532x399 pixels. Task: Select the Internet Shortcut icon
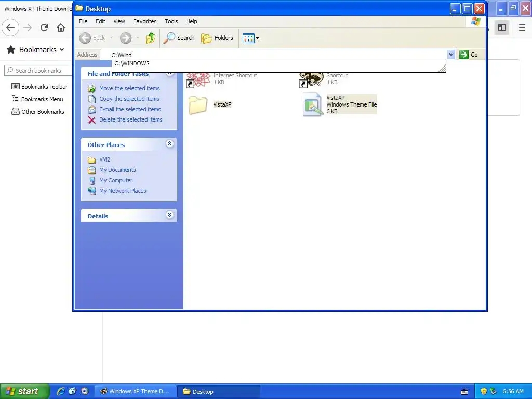click(x=198, y=79)
